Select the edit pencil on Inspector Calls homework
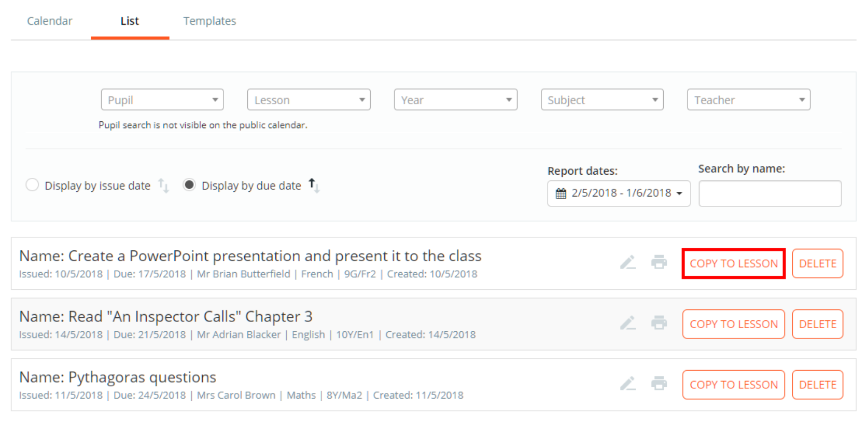The width and height of the screenshot is (868, 422). point(628,322)
